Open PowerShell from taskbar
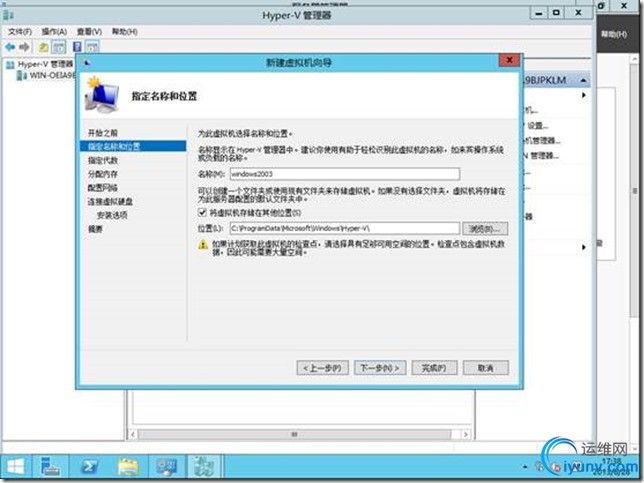 (x=89, y=467)
